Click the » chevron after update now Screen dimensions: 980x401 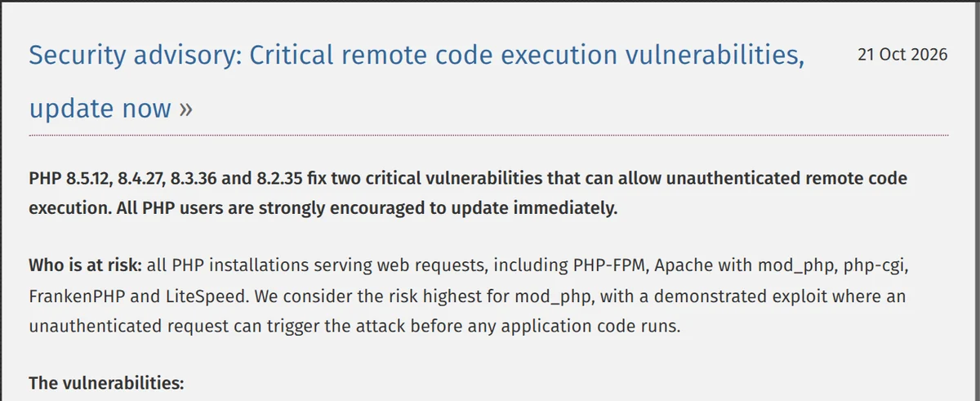[x=185, y=109]
